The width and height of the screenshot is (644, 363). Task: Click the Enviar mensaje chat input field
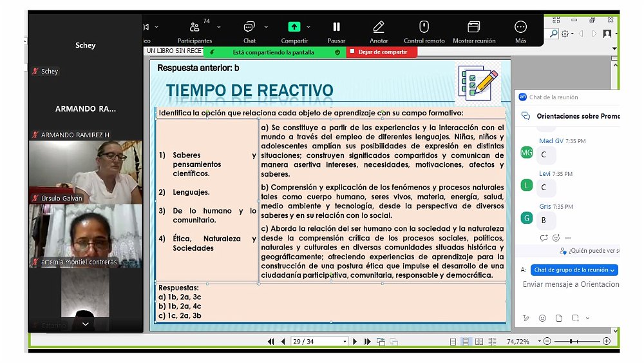(570, 284)
